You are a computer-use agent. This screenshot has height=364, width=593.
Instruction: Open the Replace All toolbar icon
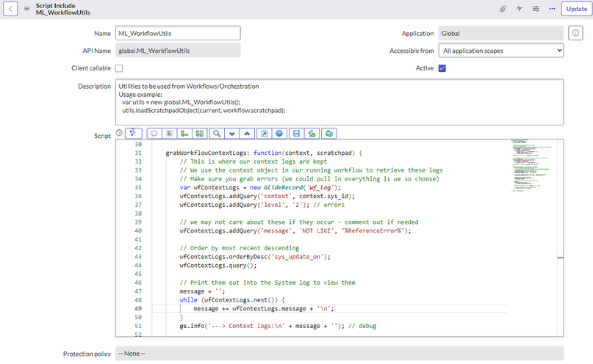[200, 134]
